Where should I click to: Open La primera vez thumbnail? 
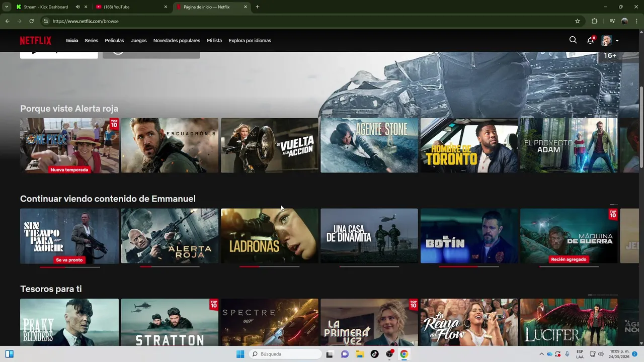tap(369, 322)
